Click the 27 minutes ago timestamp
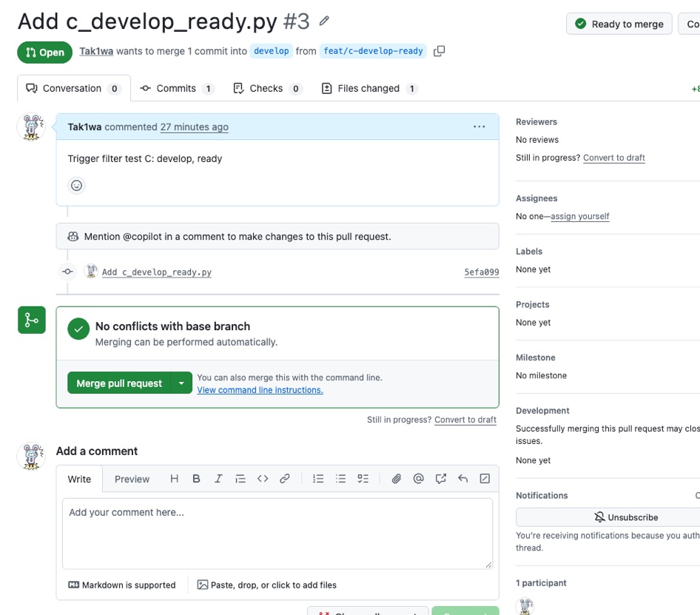This screenshot has height=615, width=700. click(194, 127)
